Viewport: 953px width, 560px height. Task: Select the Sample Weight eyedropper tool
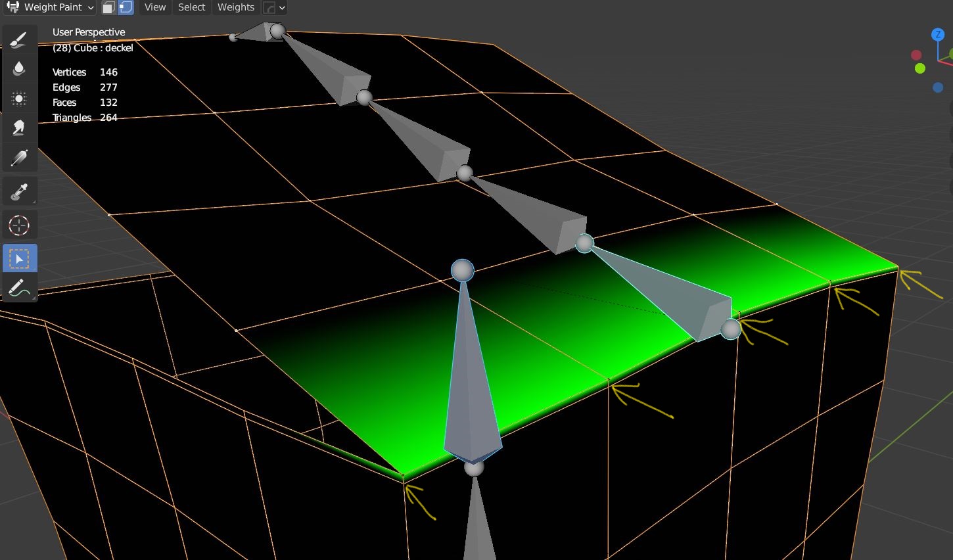(x=19, y=191)
